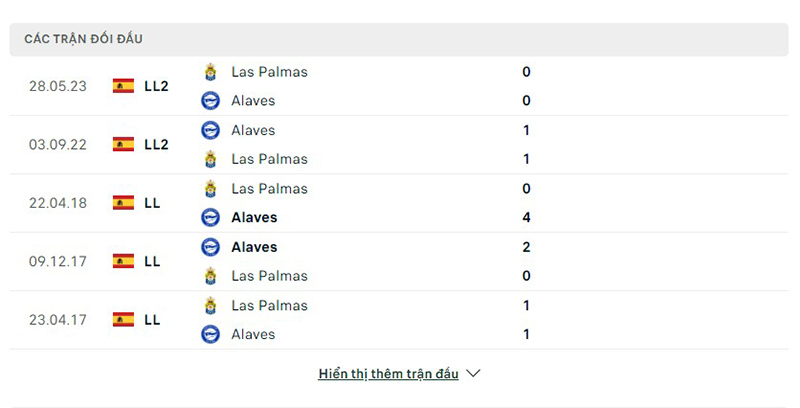Click Alaves crest in 09.12.17 match
Viewport: 800px width, 408px height.
click(x=210, y=247)
